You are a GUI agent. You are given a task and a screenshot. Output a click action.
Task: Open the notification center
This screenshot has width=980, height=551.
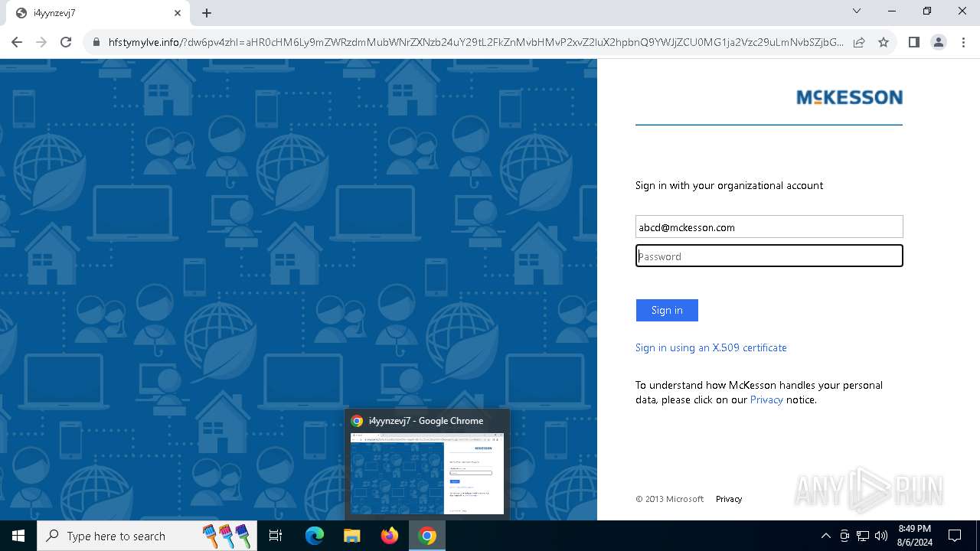coord(955,536)
